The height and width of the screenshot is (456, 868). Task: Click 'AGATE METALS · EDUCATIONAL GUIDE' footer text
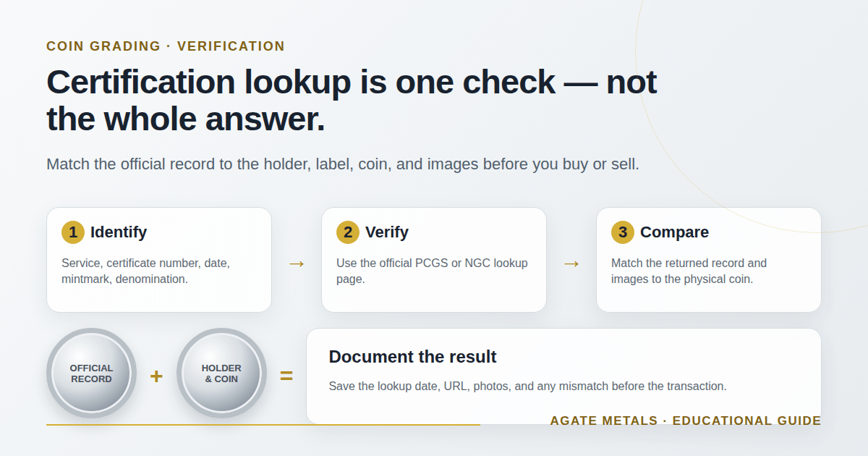(x=686, y=421)
